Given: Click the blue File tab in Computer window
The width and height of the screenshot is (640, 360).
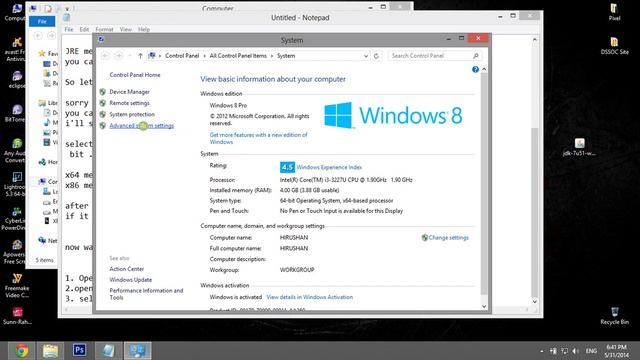Looking at the screenshot, I should [42, 21].
